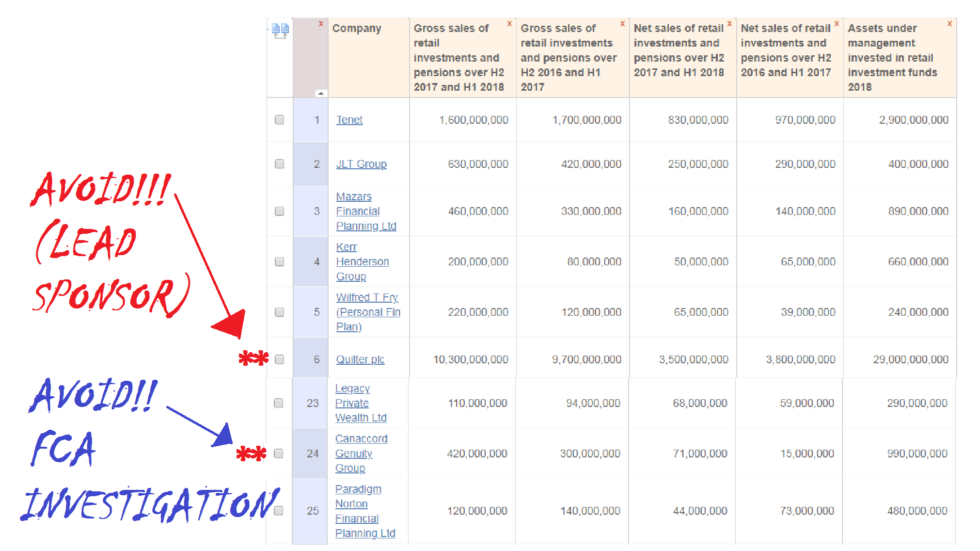
Task: Remove Gross sales H2 2017 and H1 2018 column
Action: point(509,23)
